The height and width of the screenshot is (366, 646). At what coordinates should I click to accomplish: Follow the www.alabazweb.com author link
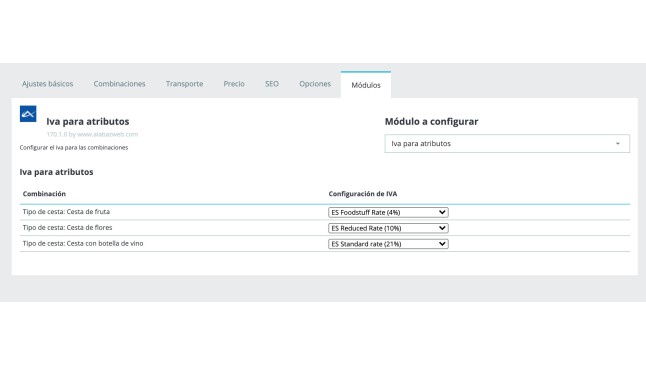(x=108, y=134)
